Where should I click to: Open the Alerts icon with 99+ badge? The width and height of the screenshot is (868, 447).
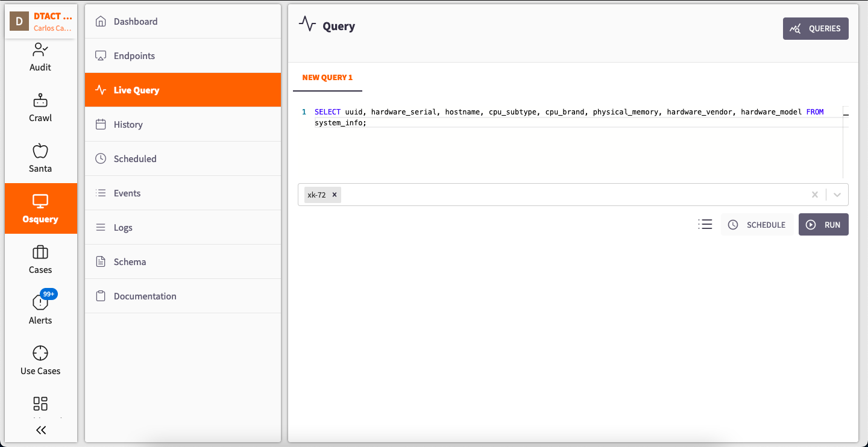pos(40,302)
